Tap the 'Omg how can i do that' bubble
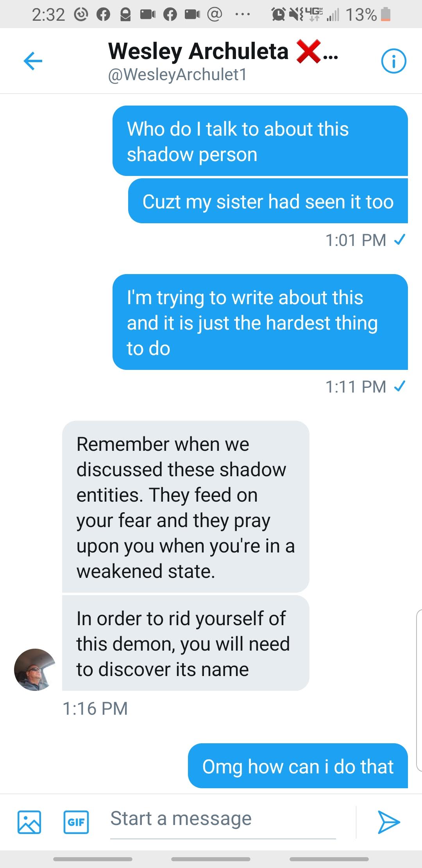The image size is (422, 868). pos(298,766)
